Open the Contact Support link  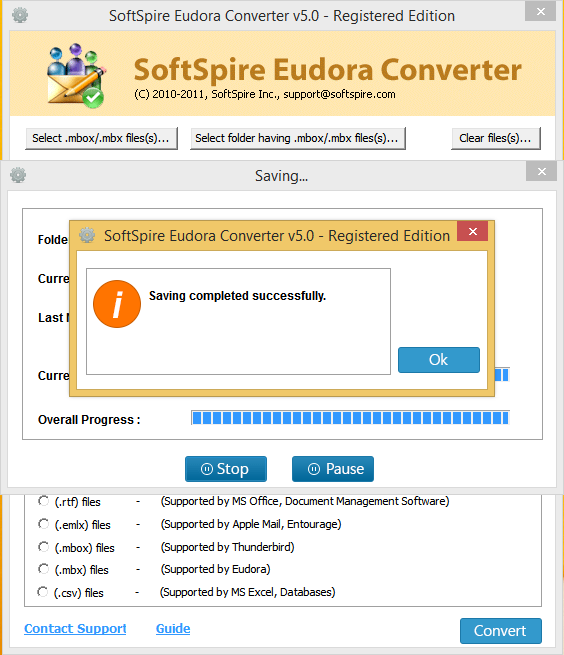pyautogui.click(x=75, y=629)
